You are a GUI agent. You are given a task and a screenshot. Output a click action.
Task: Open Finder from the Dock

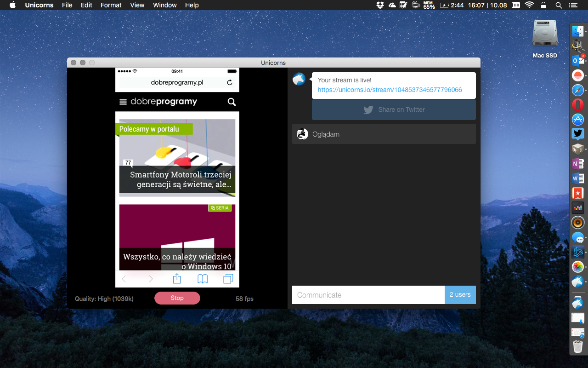[x=577, y=31]
